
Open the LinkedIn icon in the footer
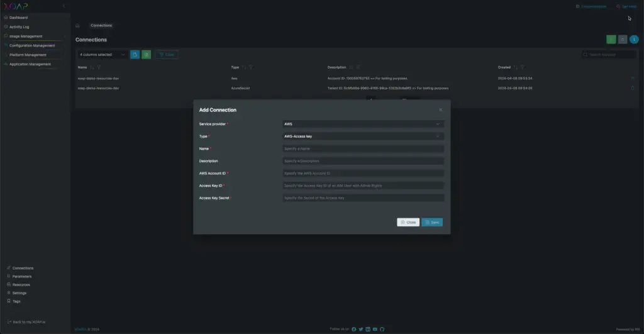pyautogui.click(x=368, y=329)
